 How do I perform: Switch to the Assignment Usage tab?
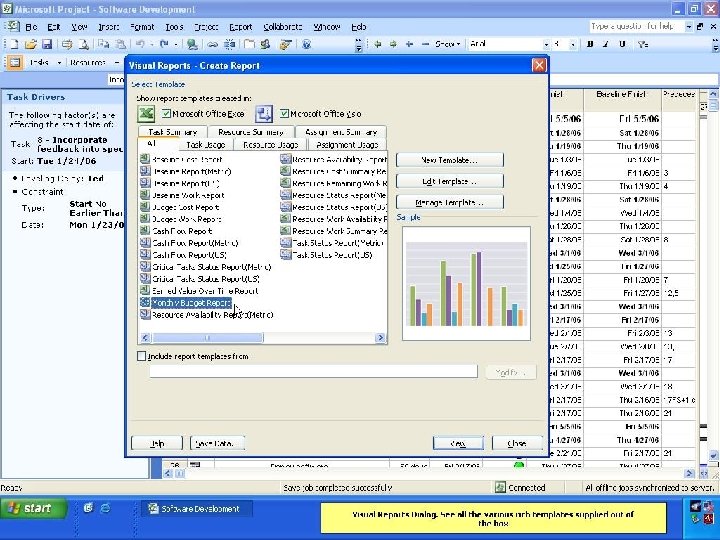pos(347,145)
